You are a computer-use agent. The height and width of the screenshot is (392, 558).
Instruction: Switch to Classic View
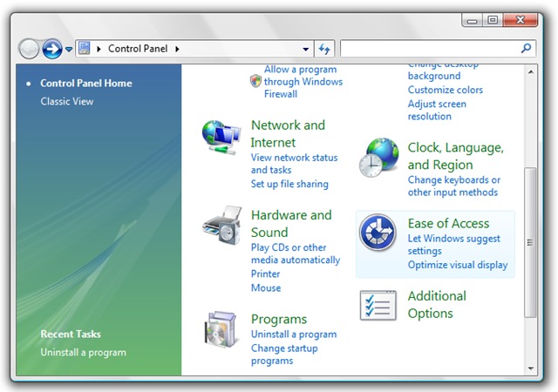point(67,101)
